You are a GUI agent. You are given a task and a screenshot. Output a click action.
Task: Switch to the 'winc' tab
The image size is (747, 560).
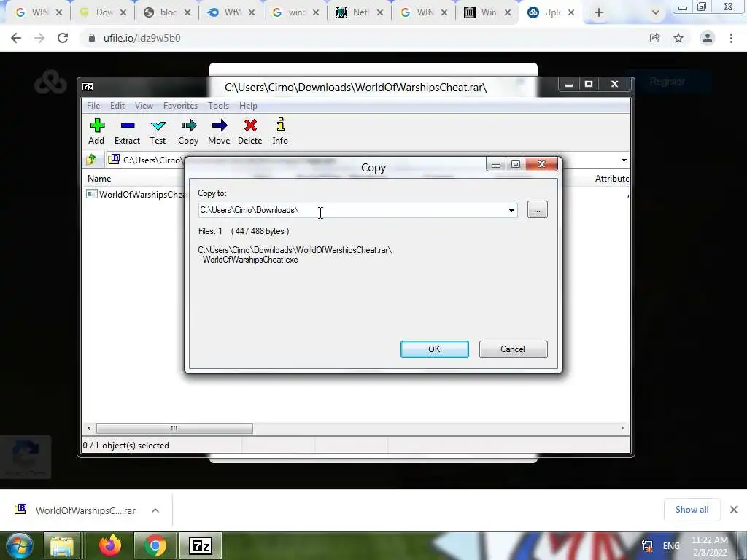[x=296, y=12]
